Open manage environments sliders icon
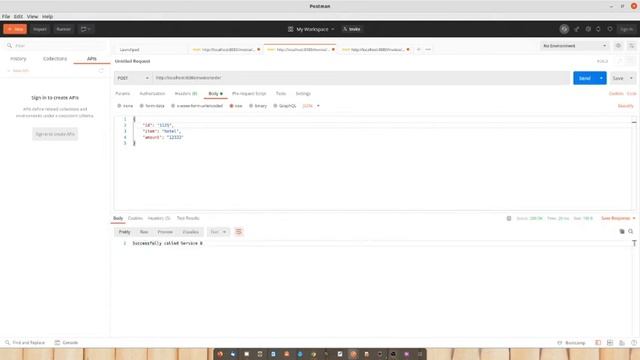 pyautogui.click(x=631, y=46)
